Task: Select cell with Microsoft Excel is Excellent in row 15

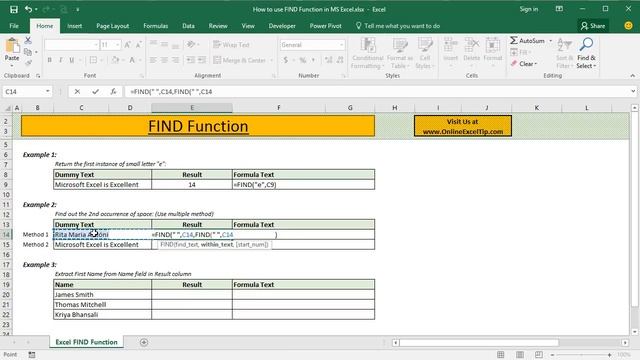Action: point(102,244)
